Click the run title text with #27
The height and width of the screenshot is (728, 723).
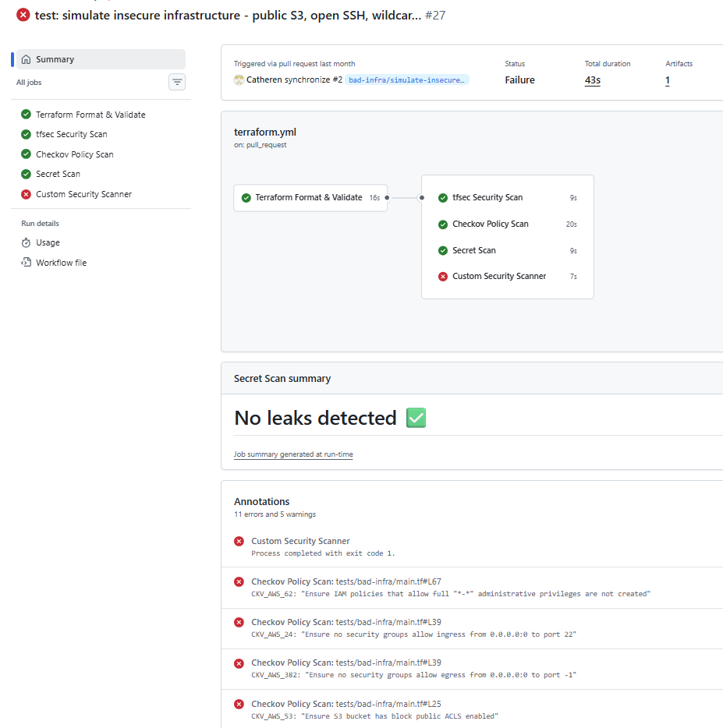pos(239,16)
